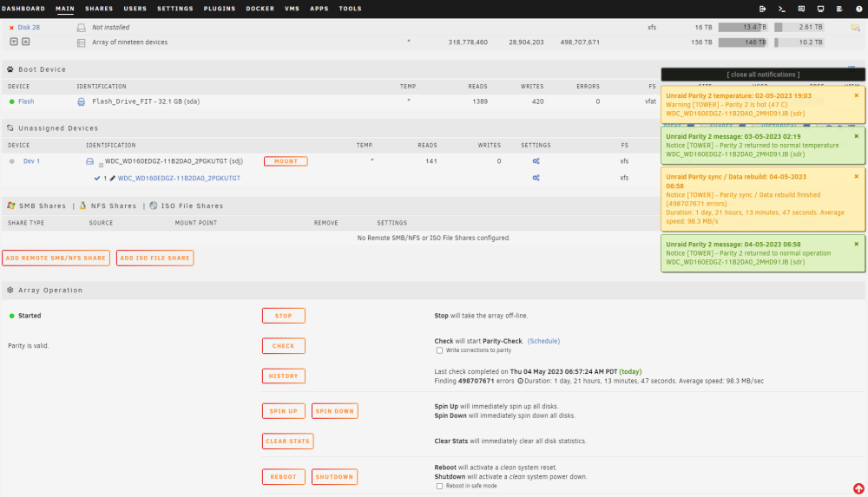The width and height of the screenshot is (868, 497).
Task: Add Remote SMB/NFS Share
Action: [56, 258]
